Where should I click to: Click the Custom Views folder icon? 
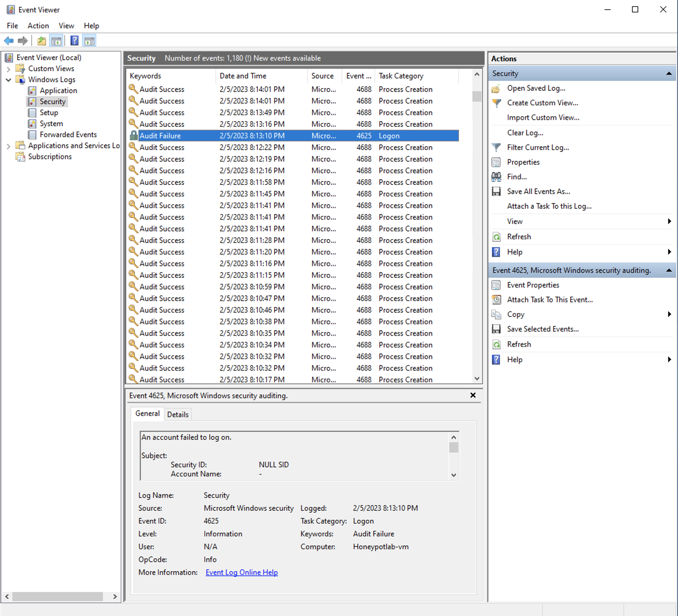pos(20,69)
